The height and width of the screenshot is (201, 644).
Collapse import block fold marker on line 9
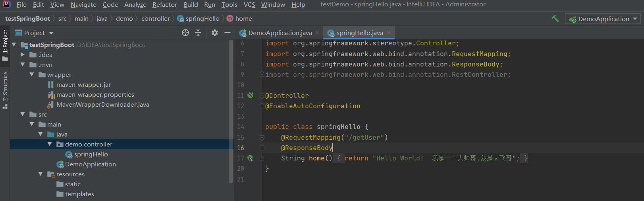point(262,74)
